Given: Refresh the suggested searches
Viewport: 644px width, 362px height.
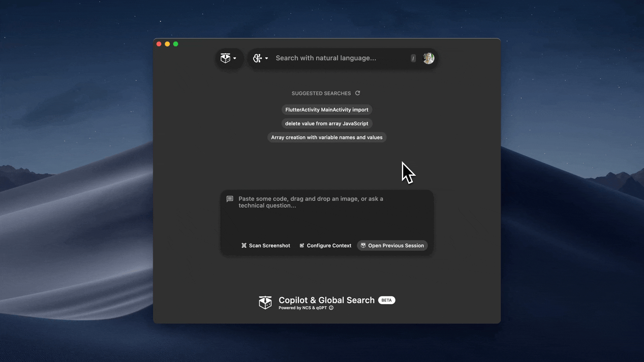Looking at the screenshot, I should point(358,93).
